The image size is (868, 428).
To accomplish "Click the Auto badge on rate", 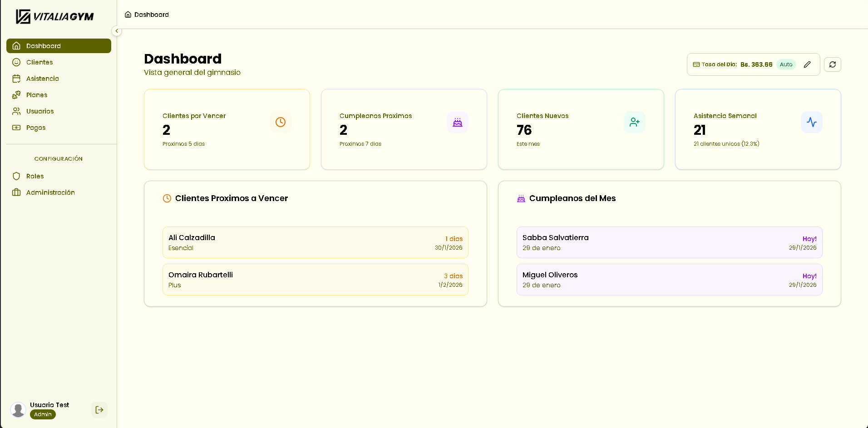I will click(786, 64).
